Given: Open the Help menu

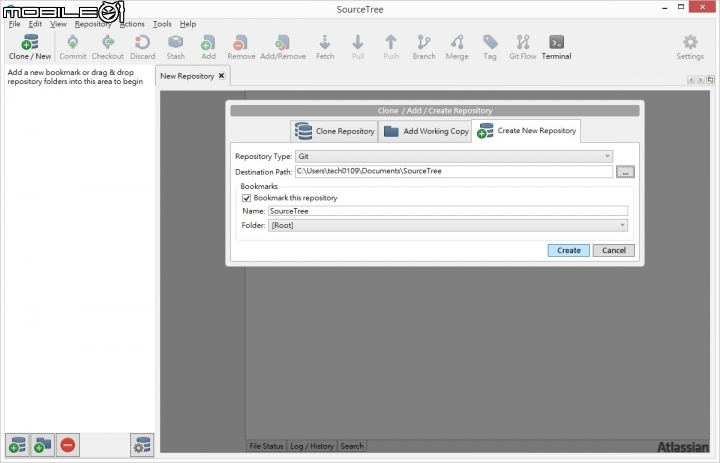Looking at the screenshot, I should pyautogui.click(x=188, y=24).
